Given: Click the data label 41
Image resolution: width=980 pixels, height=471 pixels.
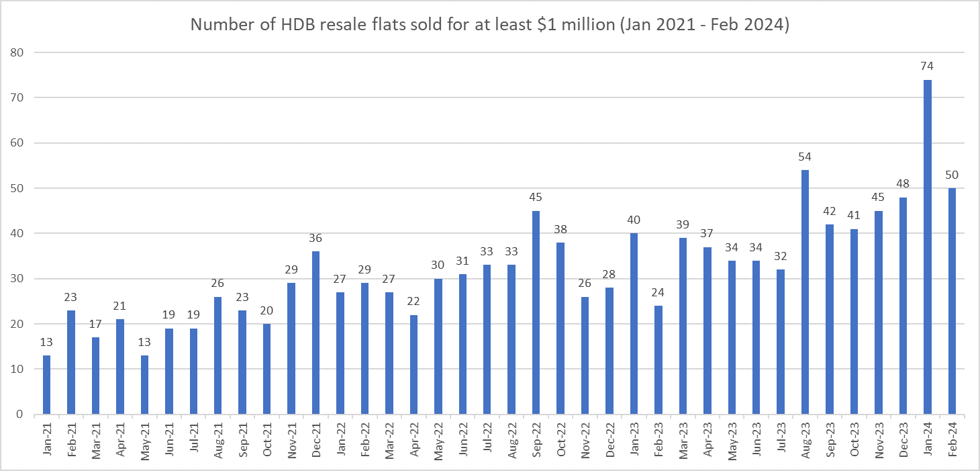Looking at the screenshot, I should coord(854,215).
